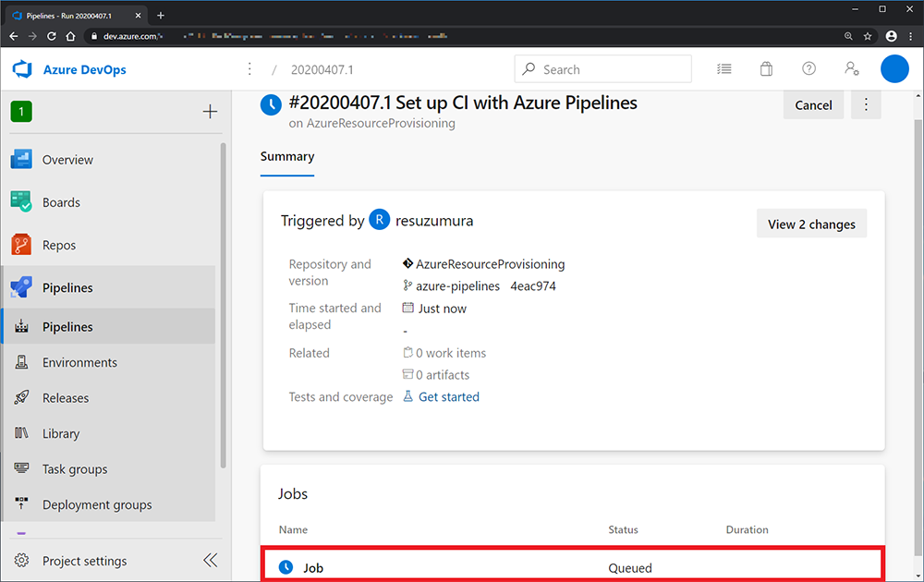Click the resuzumura user name
Viewport: 924px width, 582px height.
(x=433, y=221)
